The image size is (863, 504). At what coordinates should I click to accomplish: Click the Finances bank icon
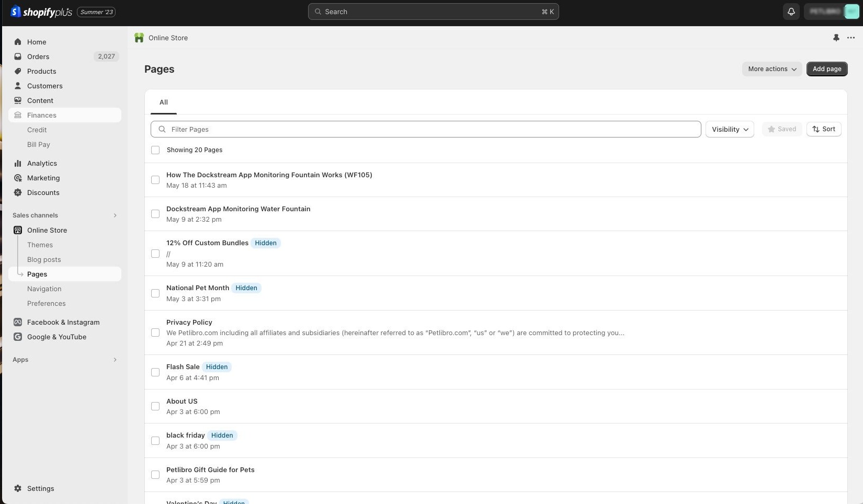coord(18,115)
